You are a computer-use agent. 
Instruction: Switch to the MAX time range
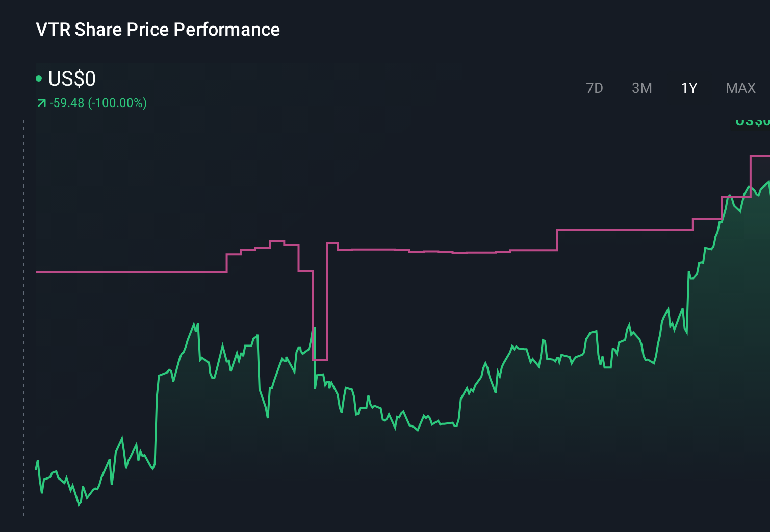coord(740,88)
